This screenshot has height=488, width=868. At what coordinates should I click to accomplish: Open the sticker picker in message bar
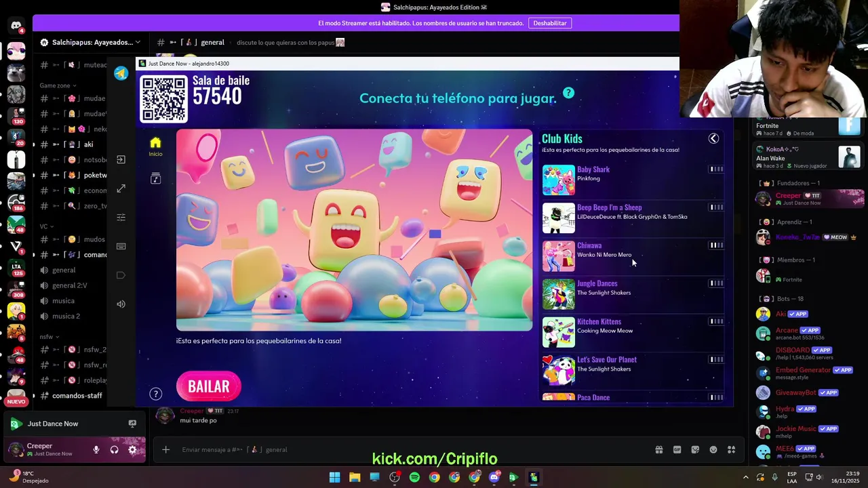tap(695, 449)
